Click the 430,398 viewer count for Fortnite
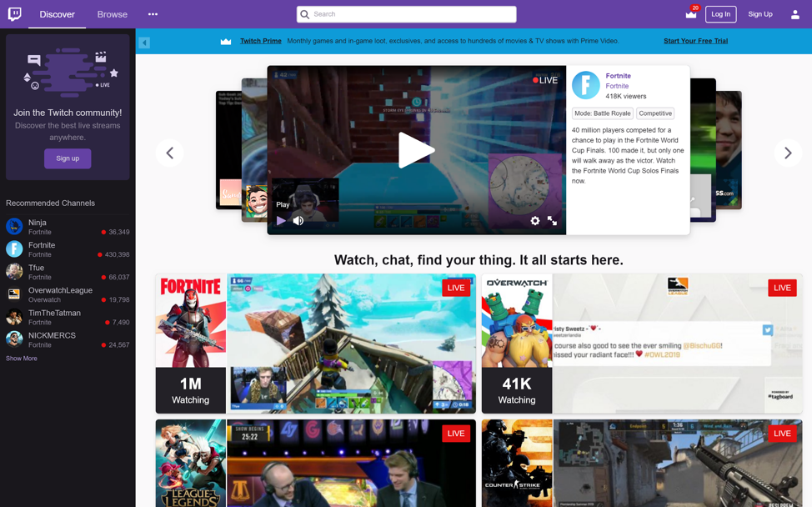Viewport: 812px width, 507px height. click(x=117, y=255)
